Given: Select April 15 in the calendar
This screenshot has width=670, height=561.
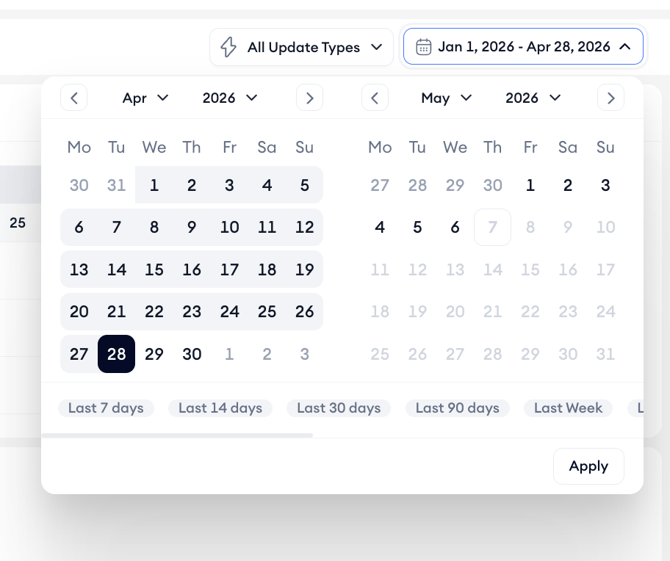Looking at the screenshot, I should [x=154, y=270].
